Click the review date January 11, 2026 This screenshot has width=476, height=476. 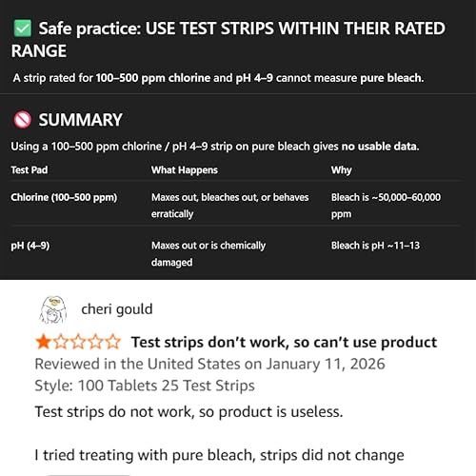(326, 364)
